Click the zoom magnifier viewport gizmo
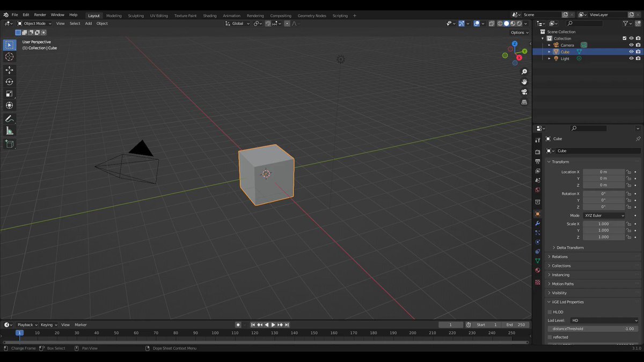The height and width of the screenshot is (362, 644). click(524, 71)
